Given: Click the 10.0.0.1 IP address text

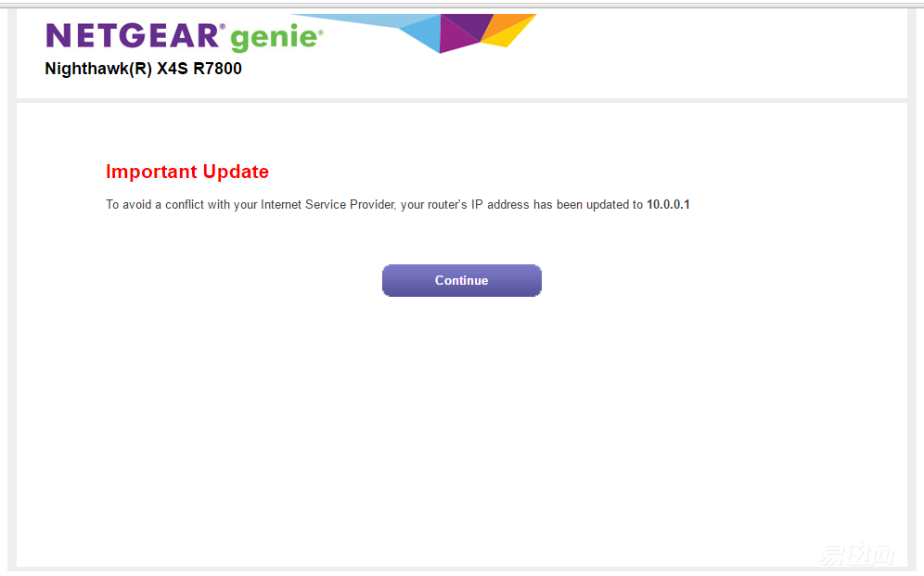Looking at the screenshot, I should tap(668, 204).
